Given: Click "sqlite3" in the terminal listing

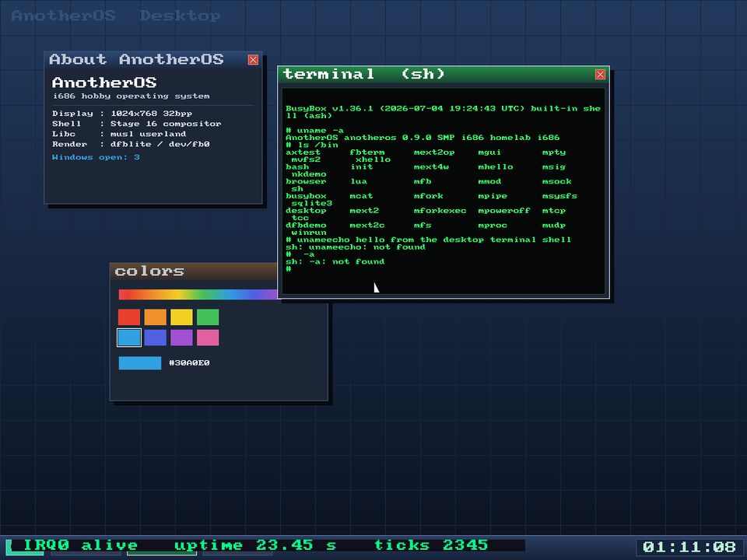Looking at the screenshot, I should (x=311, y=203).
